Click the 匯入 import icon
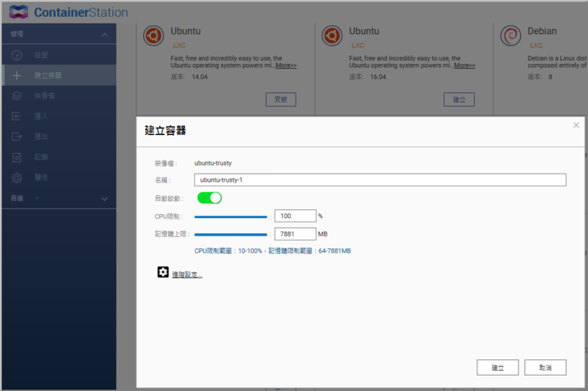Viewport: 588px width, 391px height. click(17, 116)
